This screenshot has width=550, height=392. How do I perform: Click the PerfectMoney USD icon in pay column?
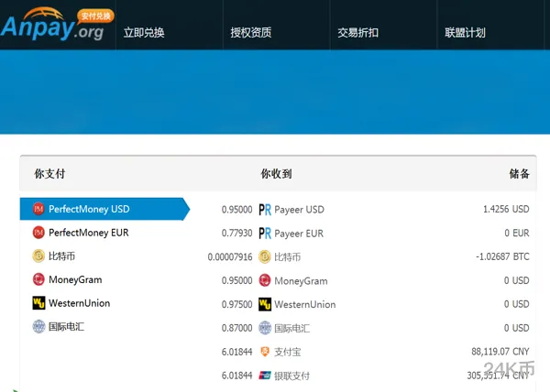pos(38,209)
